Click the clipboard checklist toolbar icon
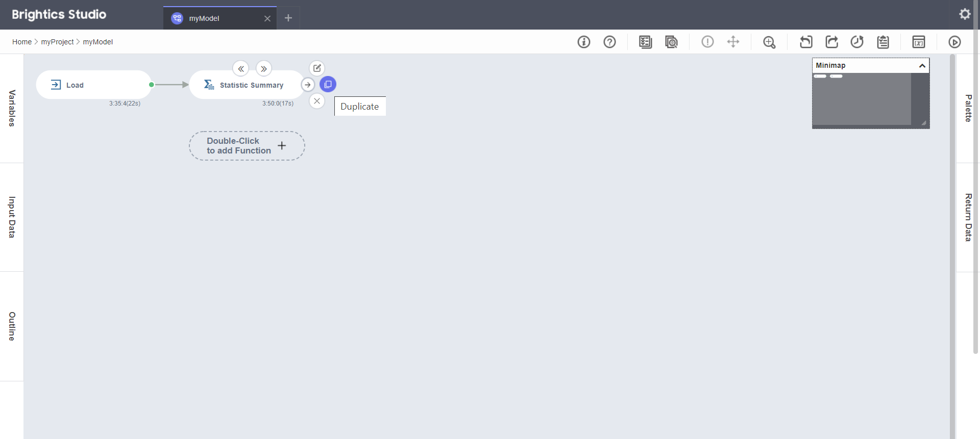 [883, 42]
